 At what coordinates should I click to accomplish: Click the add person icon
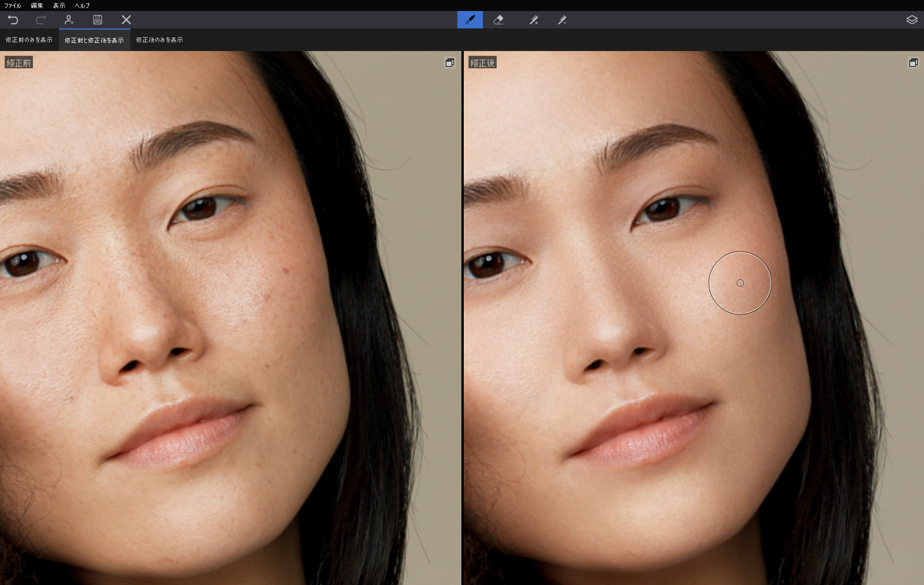pos(69,20)
